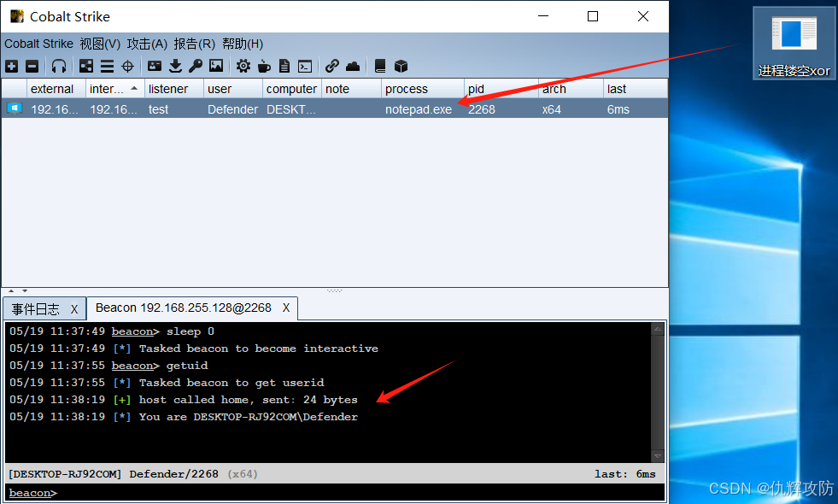The height and width of the screenshot is (504, 838).
Task: Click the 进程镂空xor desktop icon
Action: pos(794,44)
